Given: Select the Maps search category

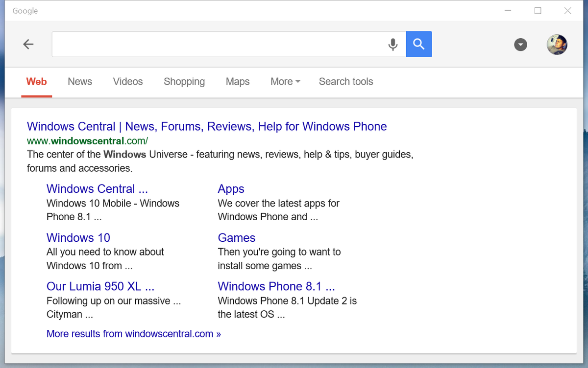Looking at the screenshot, I should click(237, 81).
